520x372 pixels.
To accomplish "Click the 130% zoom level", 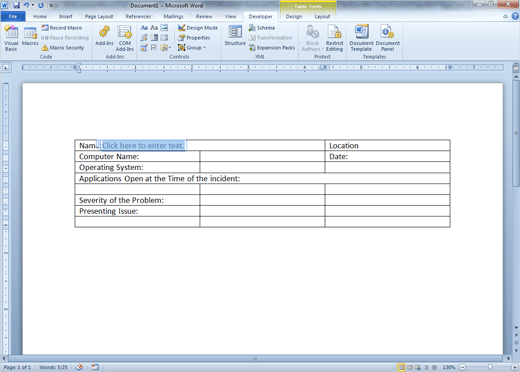I will tap(449, 367).
